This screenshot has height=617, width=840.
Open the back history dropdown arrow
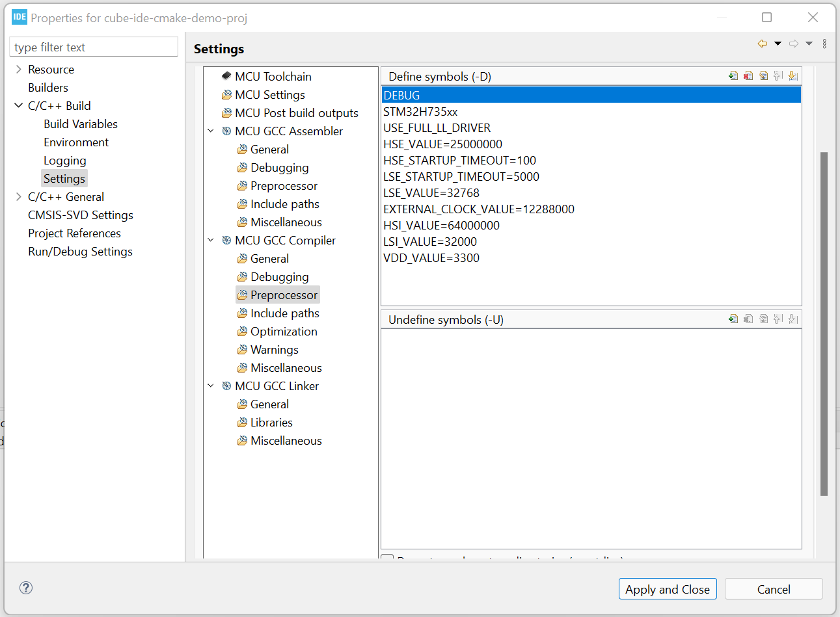tap(778, 44)
